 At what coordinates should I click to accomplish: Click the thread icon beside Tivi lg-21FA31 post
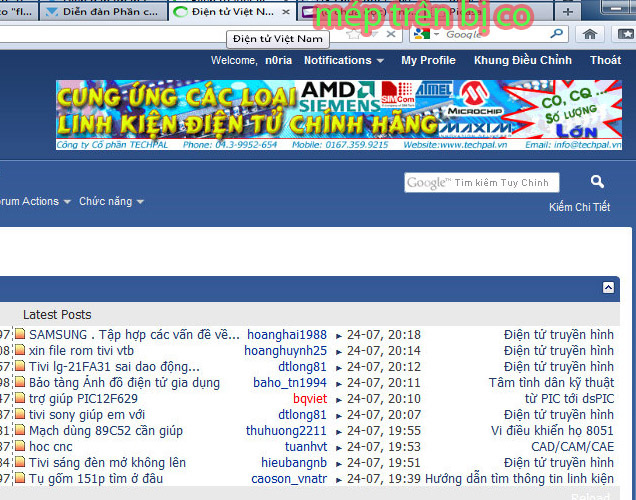click(20, 367)
